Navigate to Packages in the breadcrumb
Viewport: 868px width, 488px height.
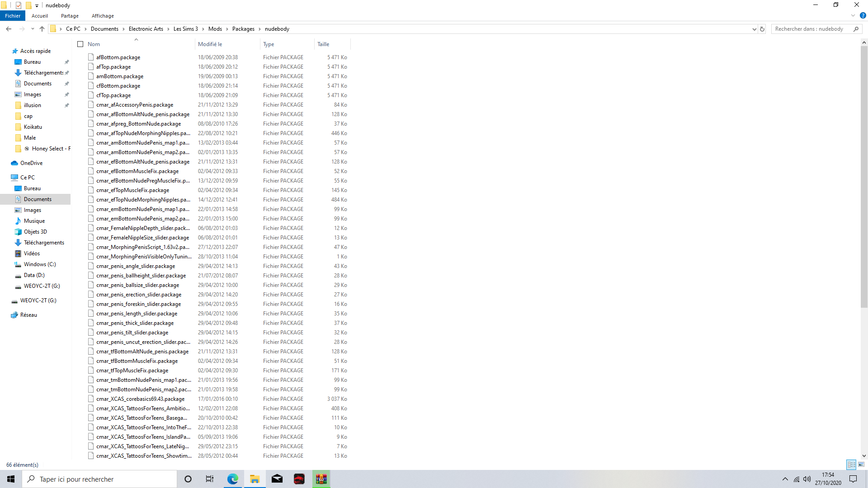tap(243, 29)
